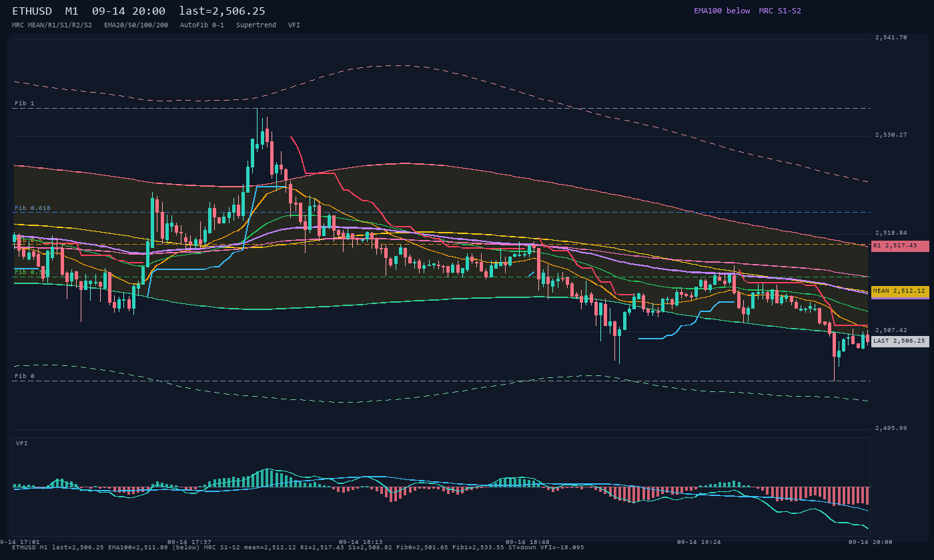Click the MEAN 2,512.12 price tag
934x560 pixels.
(900, 291)
